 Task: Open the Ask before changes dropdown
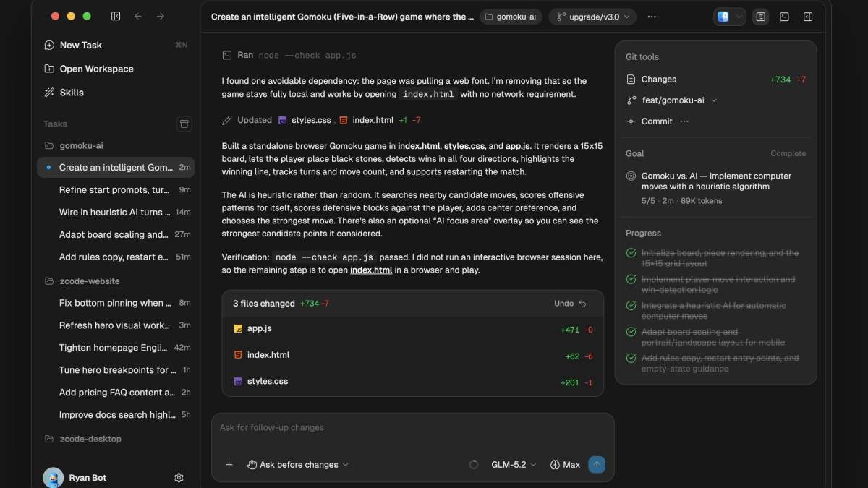pyautogui.click(x=298, y=465)
